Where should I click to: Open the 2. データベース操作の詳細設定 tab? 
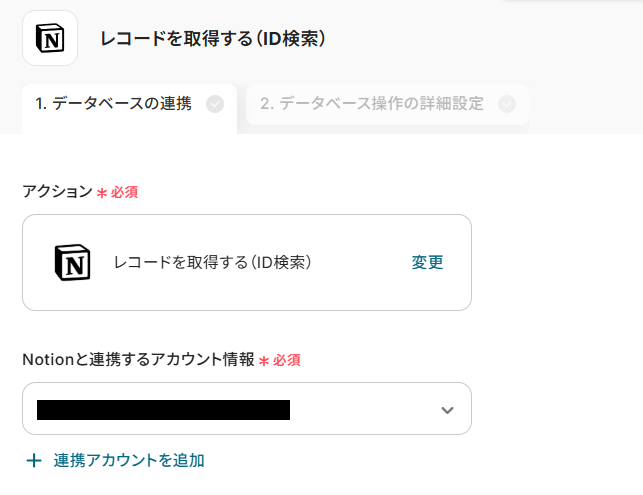(372, 103)
